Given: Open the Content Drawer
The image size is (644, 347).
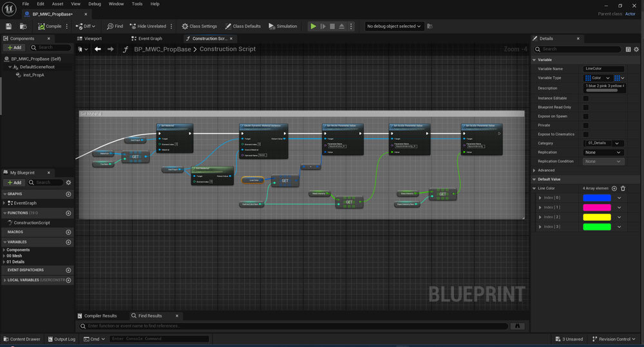Looking at the screenshot, I should [x=21, y=339].
